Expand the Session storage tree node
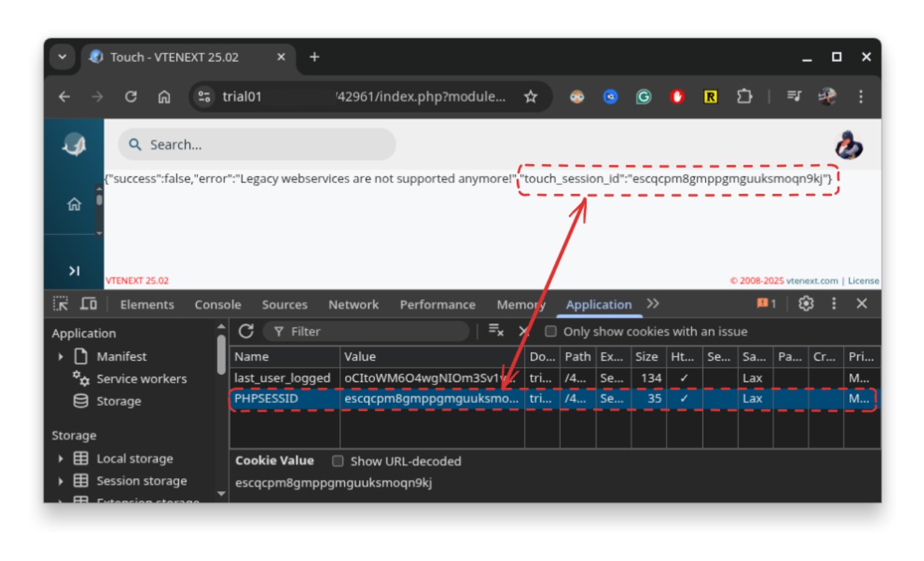This screenshot has width=924, height=561. tap(60, 481)
